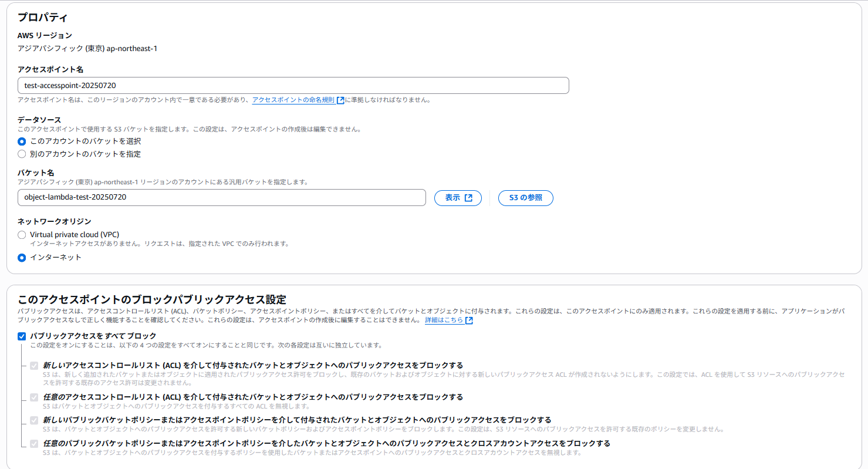868x469 pixels.
Task: Click the access point name input field
Action: (x=293, y=85)
